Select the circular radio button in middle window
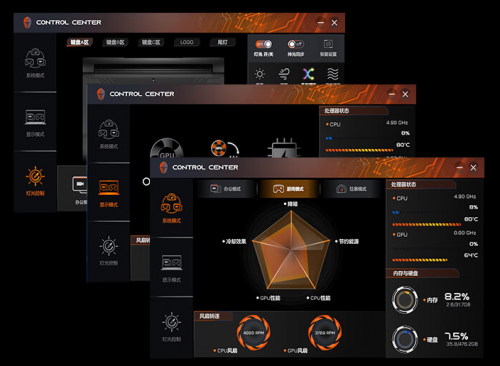This screenshot has height=366, width=500. tap(146, 182)
